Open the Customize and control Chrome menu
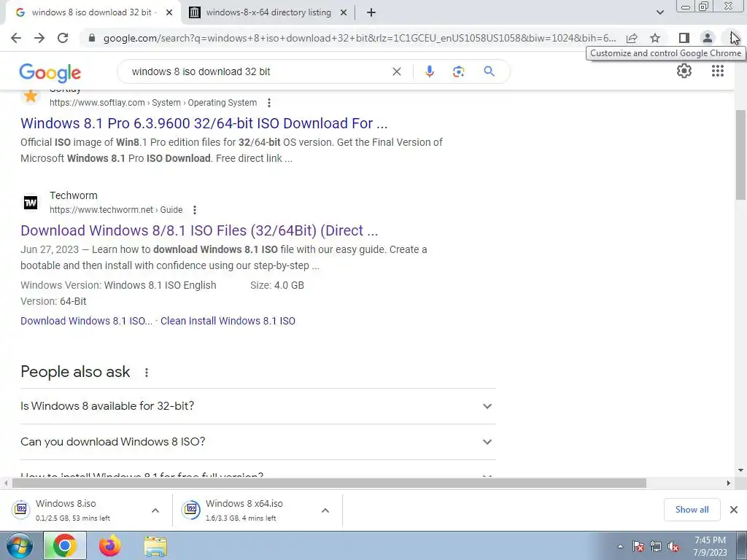The width and height of the screenshot is (747, 560). (x=732, y=38)
